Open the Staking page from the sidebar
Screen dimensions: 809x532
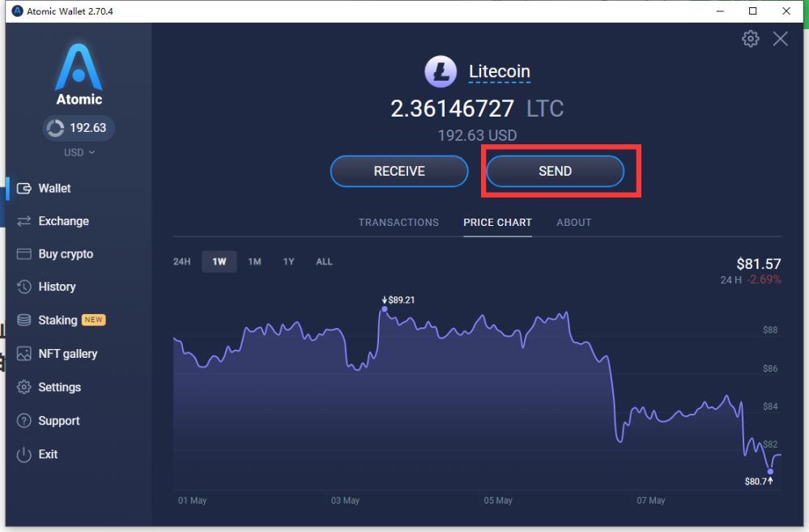click(x=58, y=320)
